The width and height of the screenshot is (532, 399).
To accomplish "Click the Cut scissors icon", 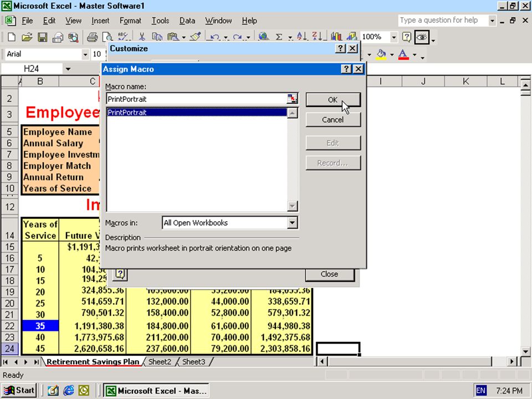I will (x=142, y=37).
